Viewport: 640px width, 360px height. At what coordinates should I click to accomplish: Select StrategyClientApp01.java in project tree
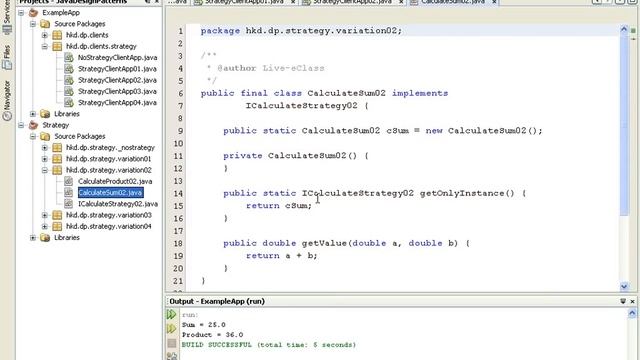point(117,69)
